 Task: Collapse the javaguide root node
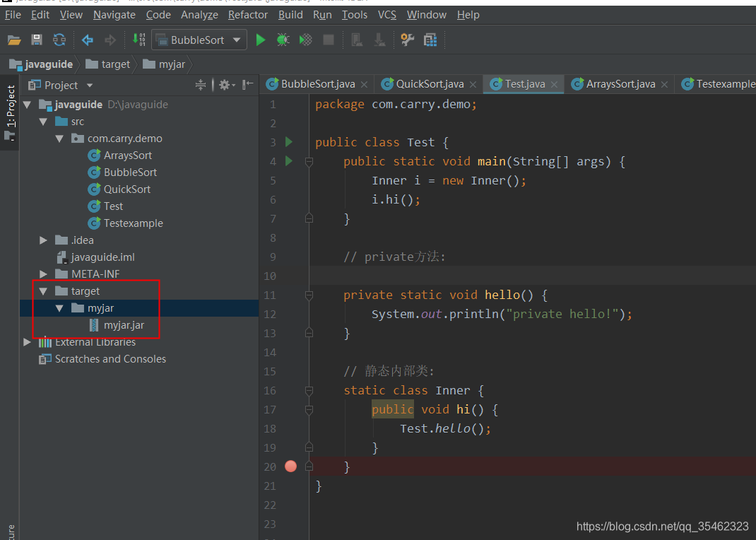click(27, 105)
